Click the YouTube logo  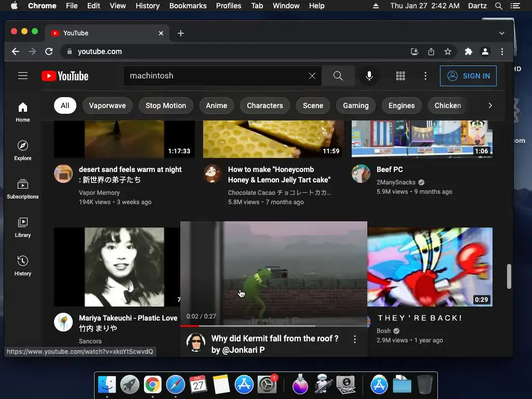[65, 76]
